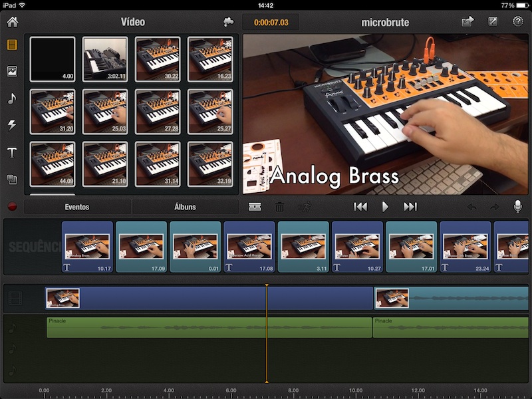Open the help question mark icon
Screen dimensions: 532x399
click(x=518, y=22)
